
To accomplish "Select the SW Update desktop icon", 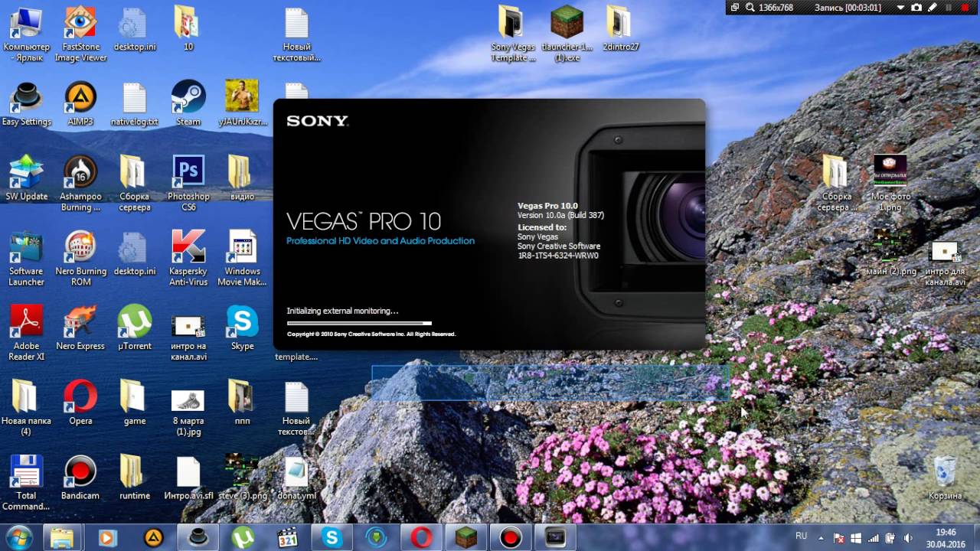I will click(x=26, y=178).
